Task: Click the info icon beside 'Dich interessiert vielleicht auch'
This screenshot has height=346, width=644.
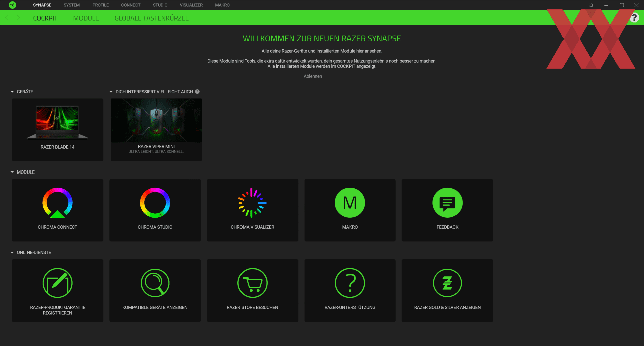Action: click(x=197, y=92)
